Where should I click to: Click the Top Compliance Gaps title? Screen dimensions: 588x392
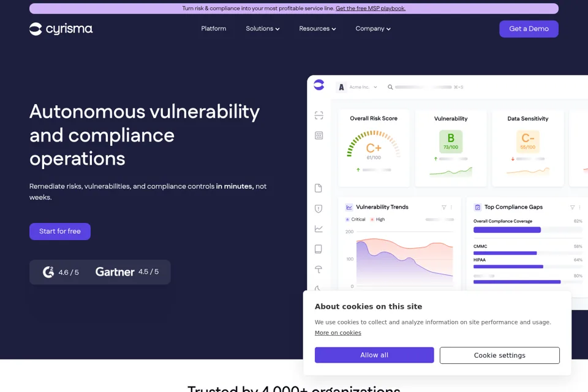point(513,207)
